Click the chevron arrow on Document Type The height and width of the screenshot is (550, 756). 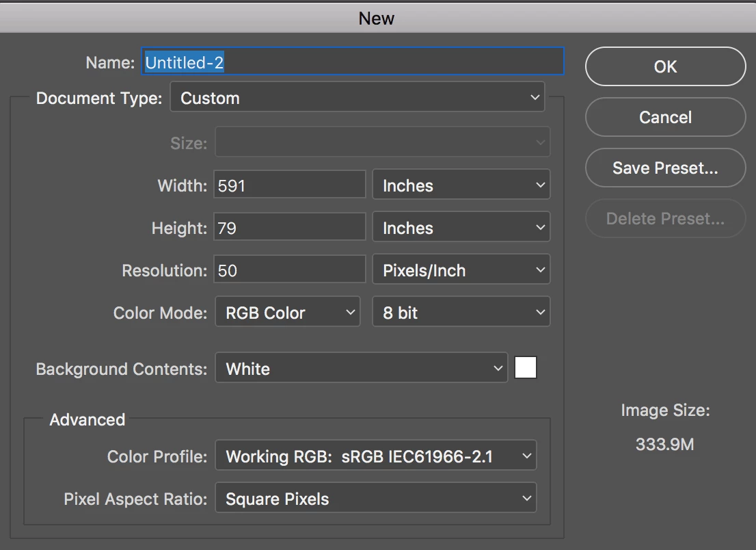coord(535,98)
